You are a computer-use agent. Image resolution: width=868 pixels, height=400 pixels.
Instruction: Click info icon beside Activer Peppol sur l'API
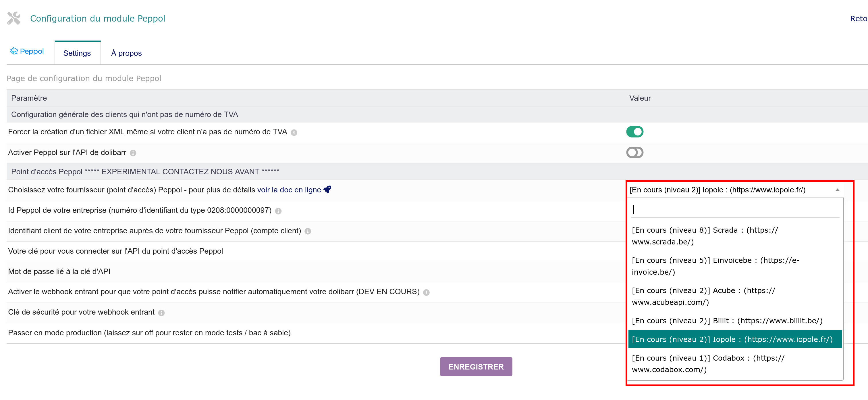(x=133, y=153)
